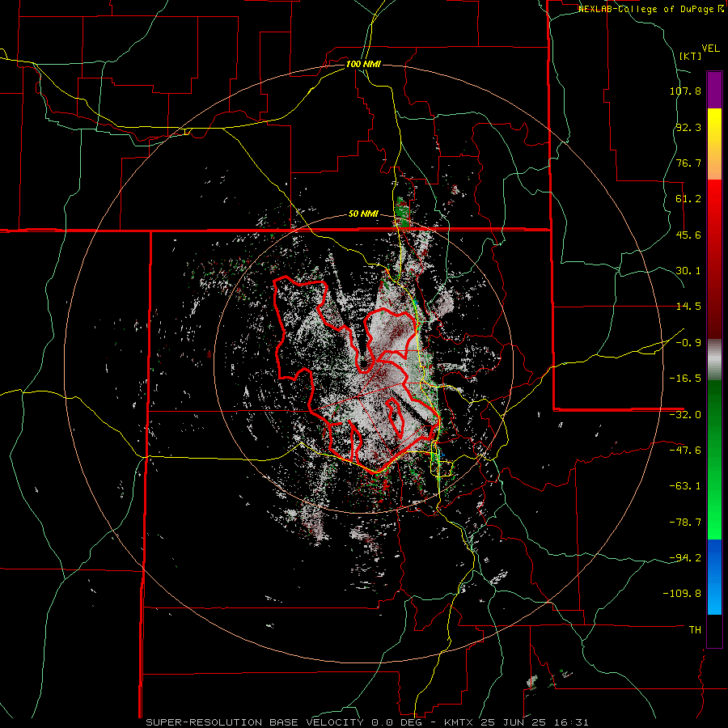Click the NEXLAB-College of DuPage label
728x728 pixels.
point(650,9)
